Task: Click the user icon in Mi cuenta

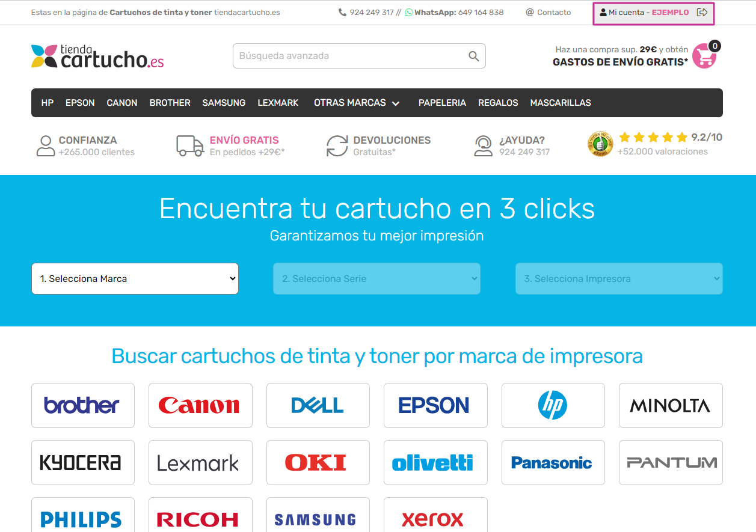Action: (603, 13)
